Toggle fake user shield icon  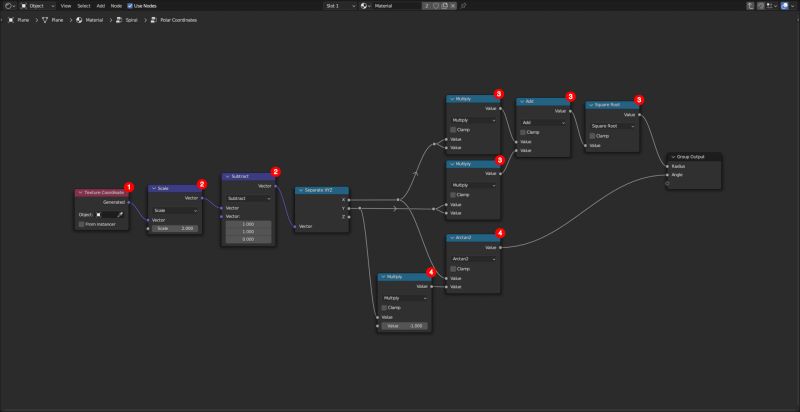click(436, 6)
